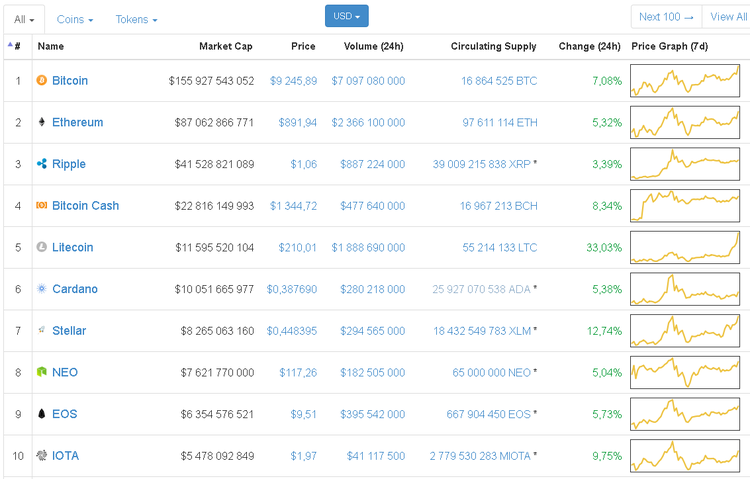Open the IOTA link
This screenshot has width=750, height=479.
[66, 456]
